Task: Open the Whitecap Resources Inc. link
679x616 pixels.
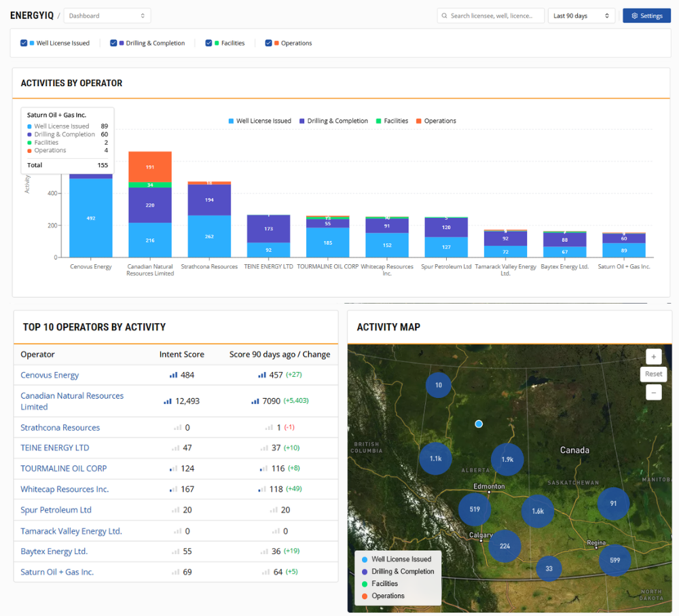Action: click(65, 489)
